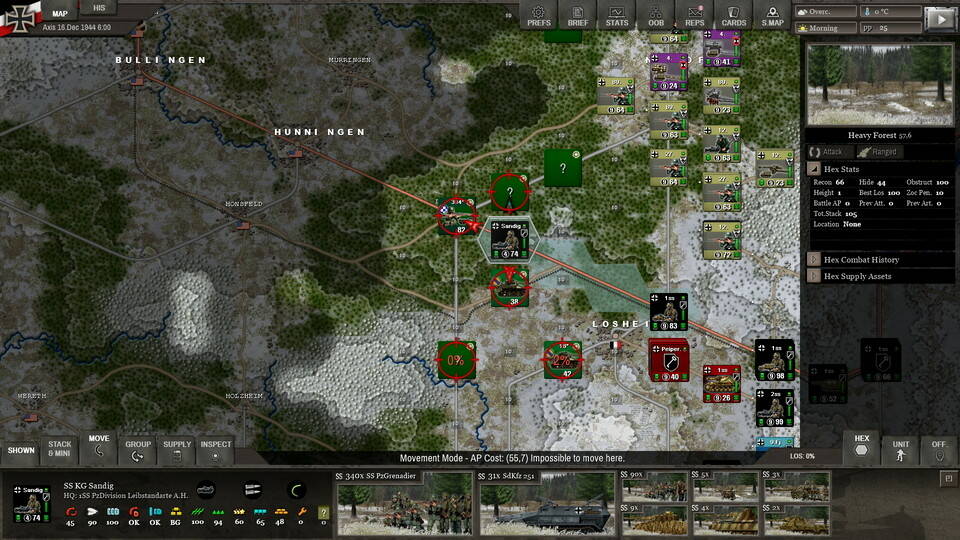Click the green integrity stripes icon (100)
Image resolution: width=960 pixels, height=540 pixels.
click(x=197, y=512)
